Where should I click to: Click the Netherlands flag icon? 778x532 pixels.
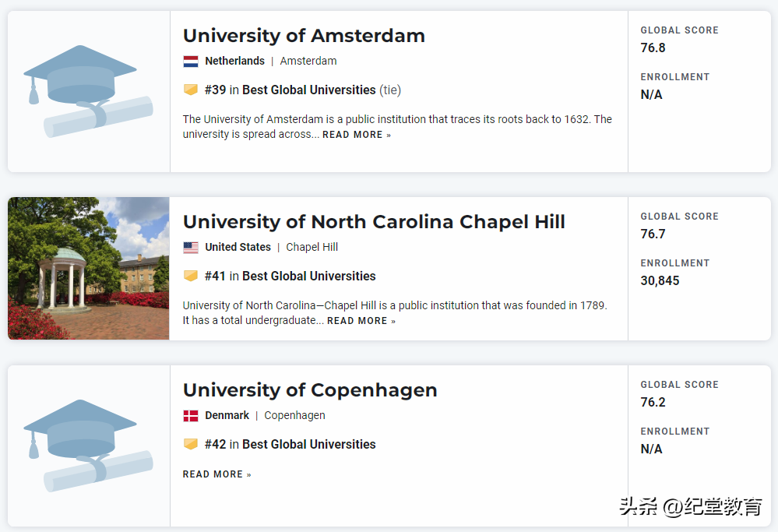pyautogui.click(x=191, y=62)
